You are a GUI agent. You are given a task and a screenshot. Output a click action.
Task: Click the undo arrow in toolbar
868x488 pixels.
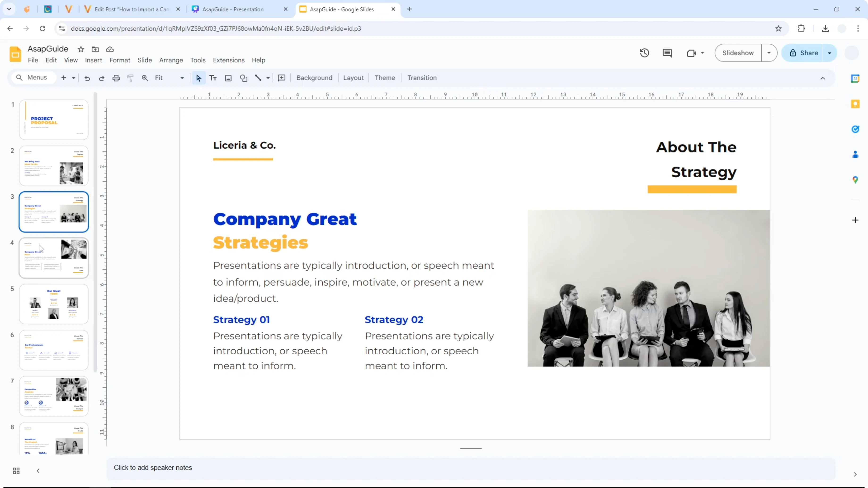pyautogui.click(x=87, y=78)
